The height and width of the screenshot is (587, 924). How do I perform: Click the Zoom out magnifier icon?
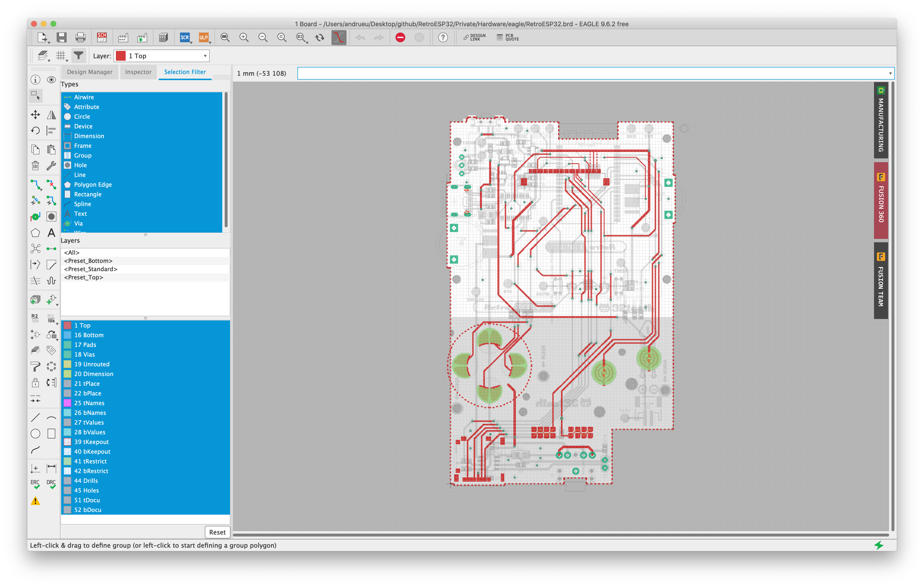tap(263, 37)
